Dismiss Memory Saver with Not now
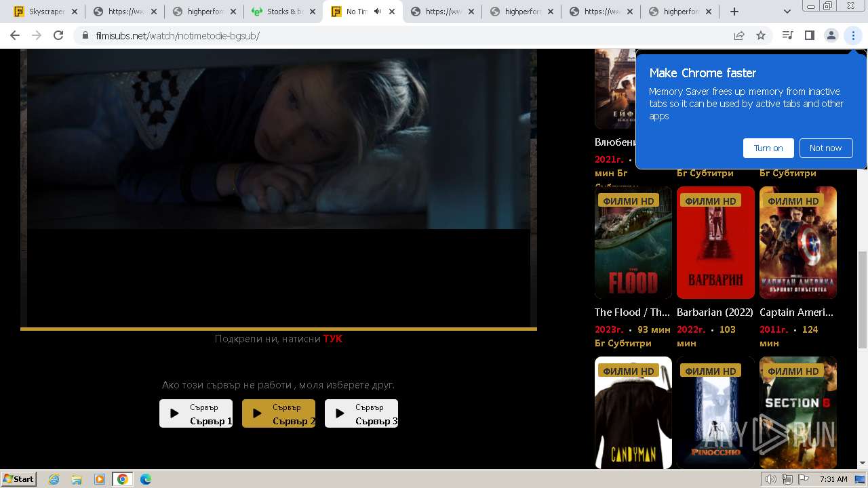 825,148
